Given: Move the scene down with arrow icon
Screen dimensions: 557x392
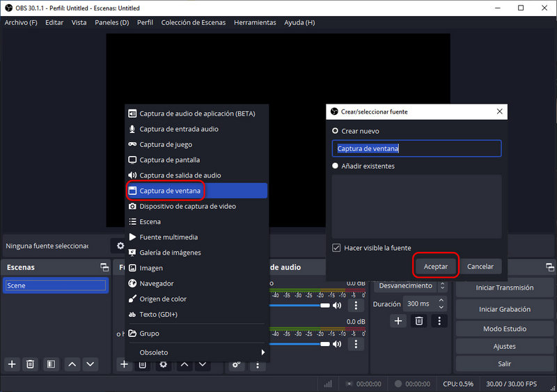Looking at the screenshot, I should 91,363.
